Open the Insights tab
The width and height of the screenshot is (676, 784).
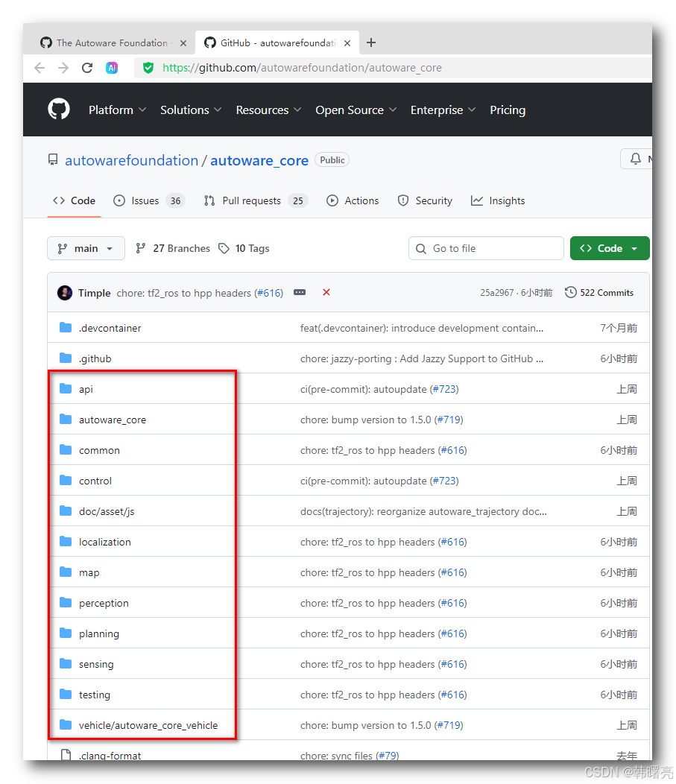(498, 200)
